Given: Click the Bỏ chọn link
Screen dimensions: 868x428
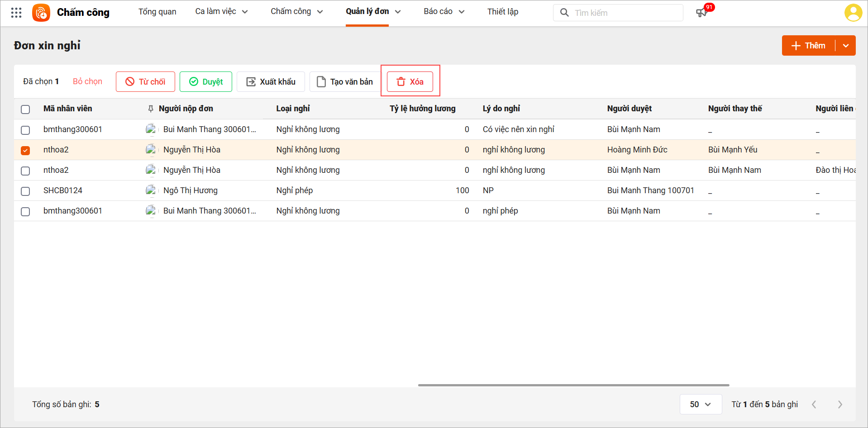Looking at the screenshot, I should (x=87, y=81).
